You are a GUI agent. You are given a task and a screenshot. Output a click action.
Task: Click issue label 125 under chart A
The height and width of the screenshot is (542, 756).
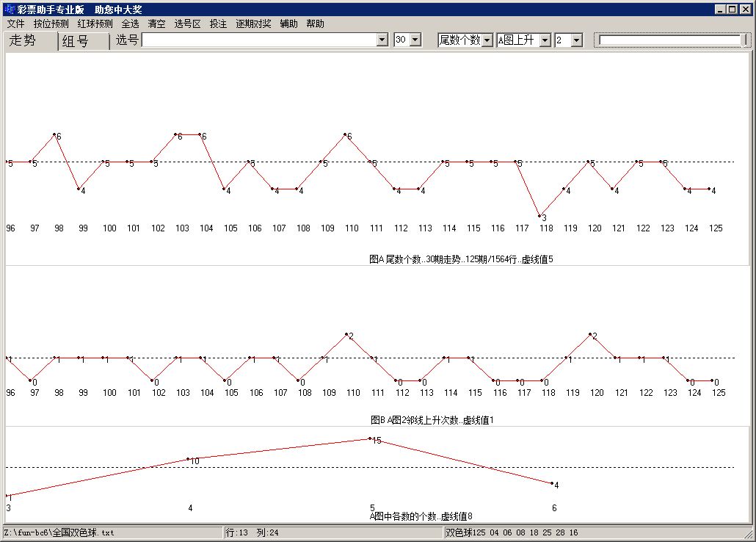[716, 228]
